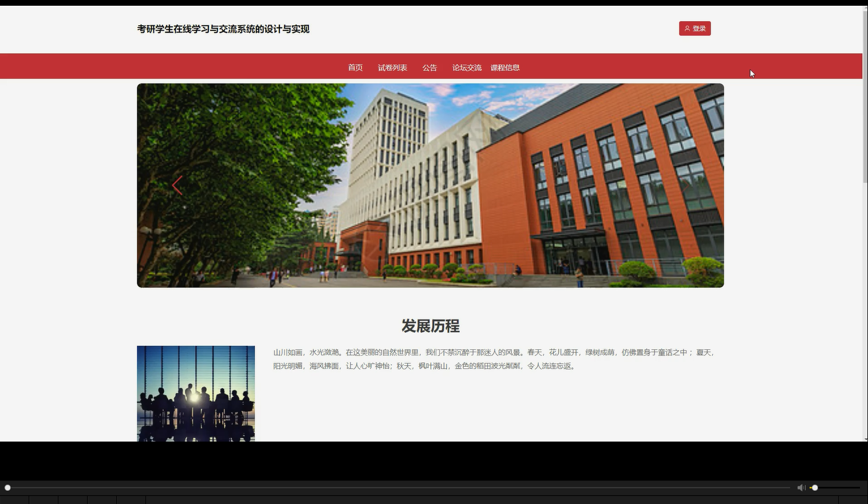The image size is (868, 504).
Task: Open the 首页 home page
Action: 355,68
